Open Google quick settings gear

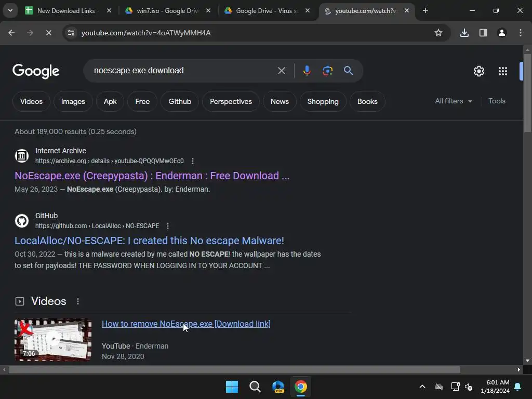coord(478,71)
